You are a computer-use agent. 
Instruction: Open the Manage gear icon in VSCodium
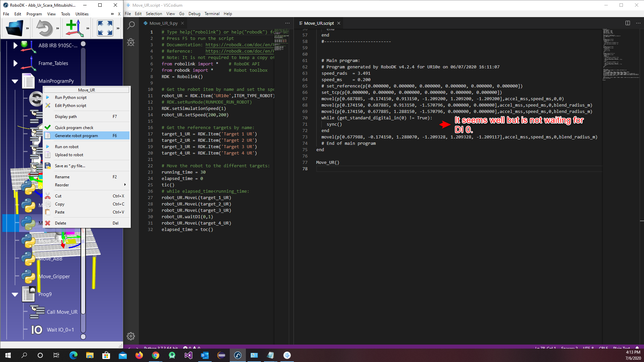click(131, 336)
